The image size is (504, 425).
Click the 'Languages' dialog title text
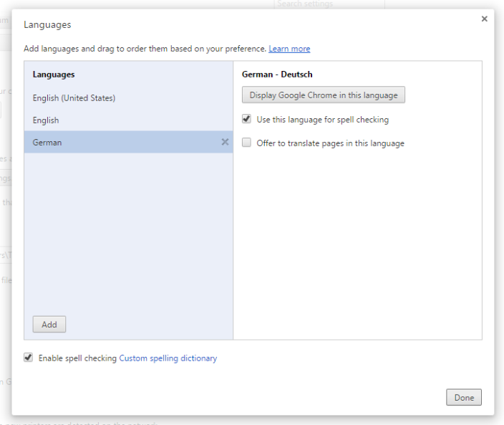(47, 24)
